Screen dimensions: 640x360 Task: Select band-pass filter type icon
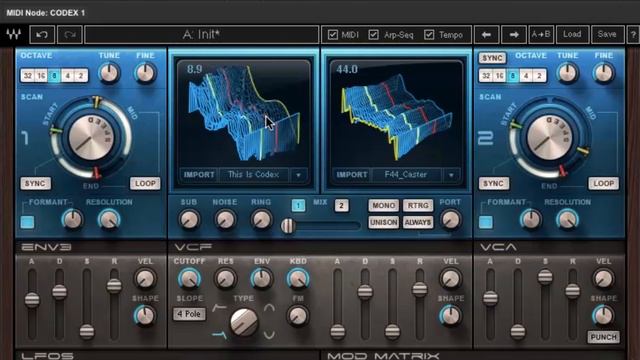[x=269, y=307]
